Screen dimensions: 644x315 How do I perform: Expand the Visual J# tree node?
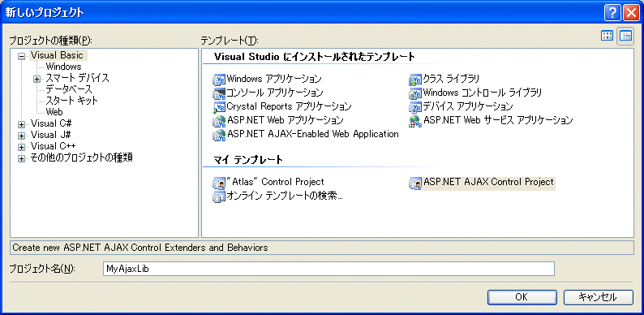point(21,136)
